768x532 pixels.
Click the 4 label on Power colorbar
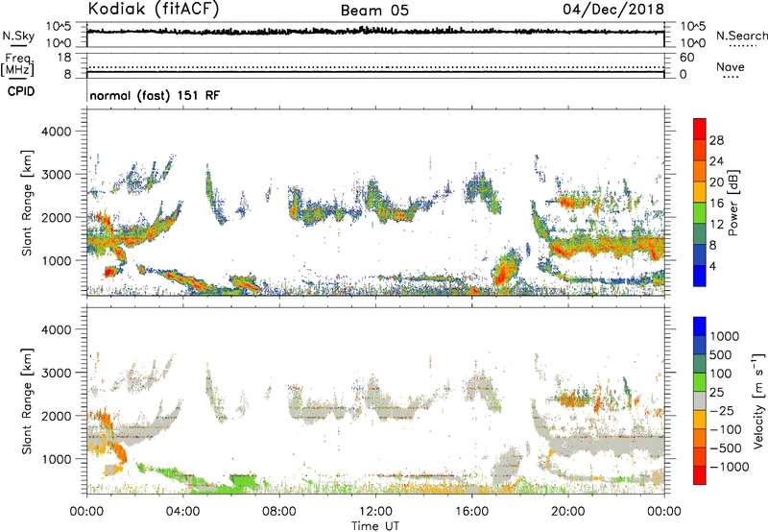click(x=712, y=266)
